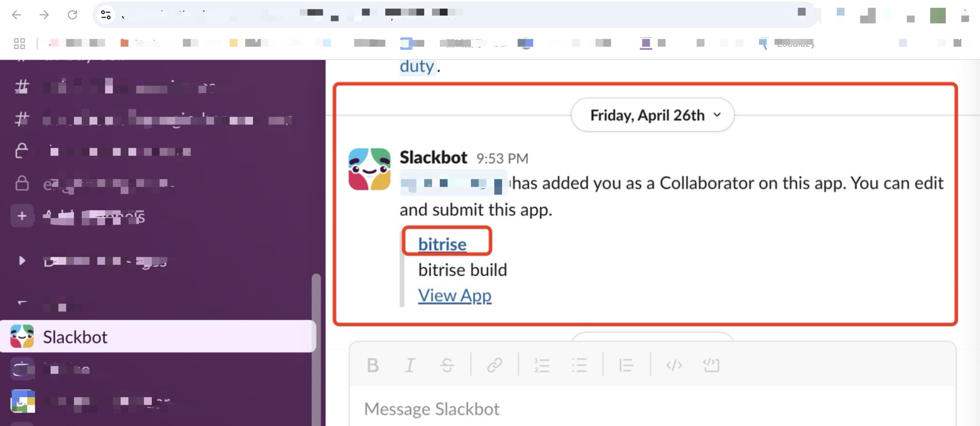Go back in the browser
Viewport: 980px width, 426px height.
(x=16, y=15)
